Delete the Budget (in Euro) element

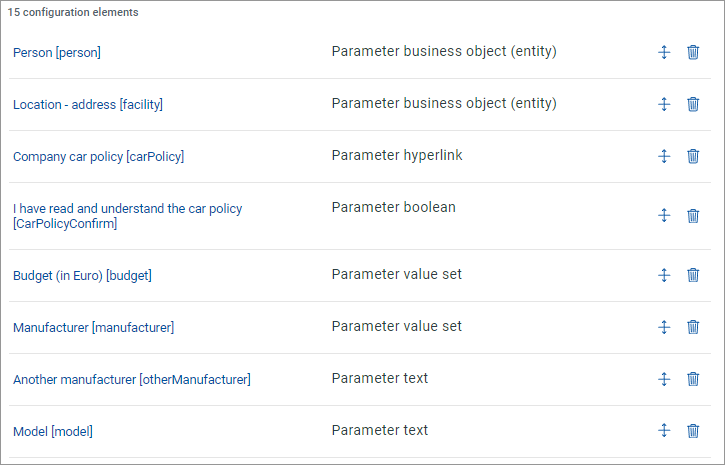click(x=693, y=275)
